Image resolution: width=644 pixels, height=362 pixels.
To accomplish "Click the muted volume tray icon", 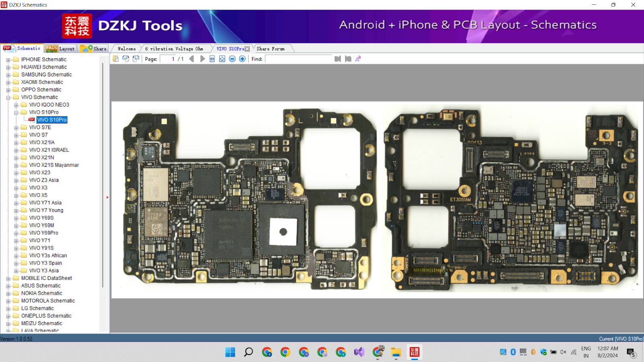I will (x=563, y=352).
